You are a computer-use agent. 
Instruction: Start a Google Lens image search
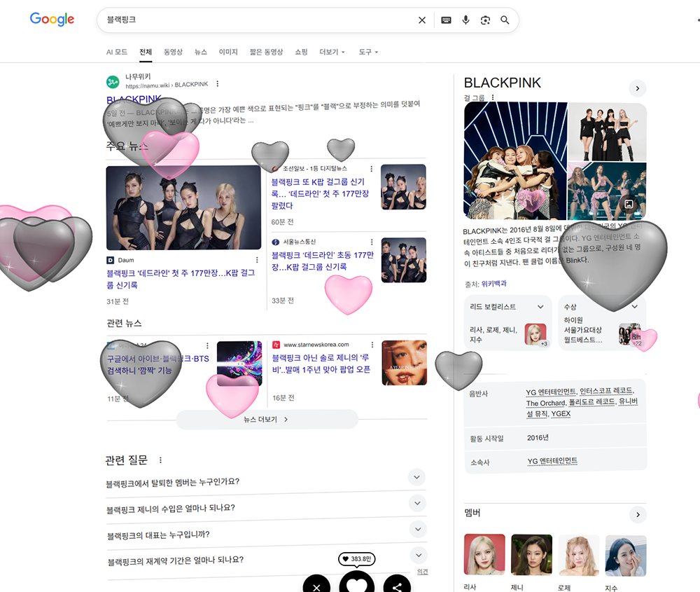pyautogui.click(x=485, y=20)
